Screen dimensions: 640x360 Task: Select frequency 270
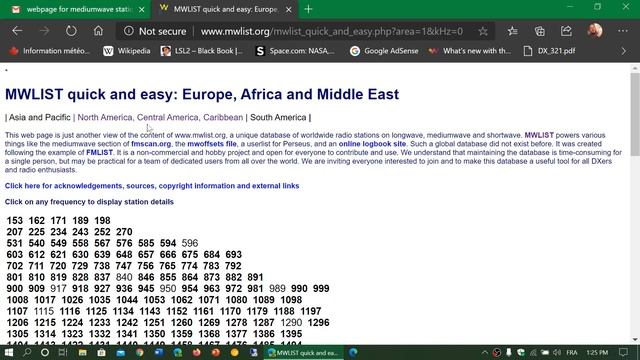[x=124, y=232]
